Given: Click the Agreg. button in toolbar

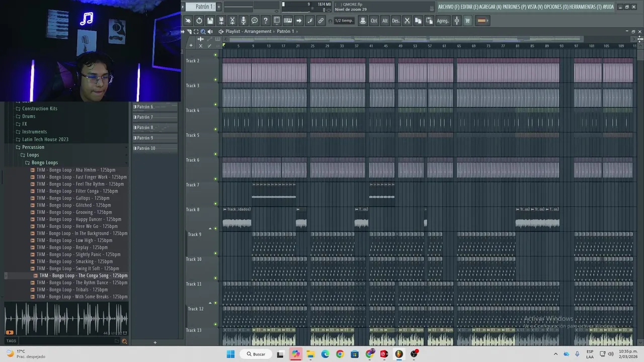Looking at the screenshot, I should tap(443, 21).
